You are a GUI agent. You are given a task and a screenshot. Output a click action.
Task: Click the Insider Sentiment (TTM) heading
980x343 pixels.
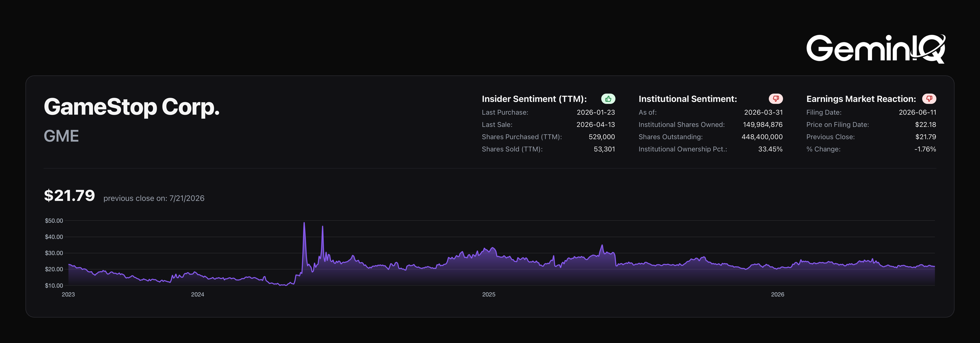coord(534,99)
